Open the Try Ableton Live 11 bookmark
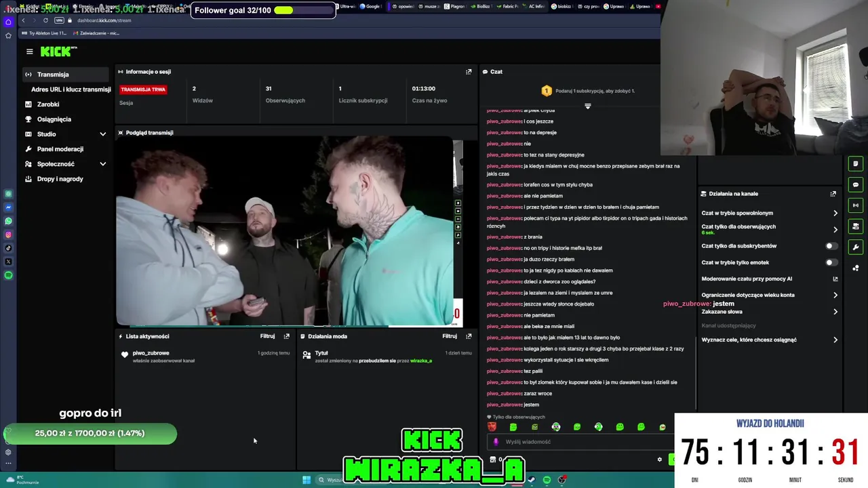 (45, 33)
